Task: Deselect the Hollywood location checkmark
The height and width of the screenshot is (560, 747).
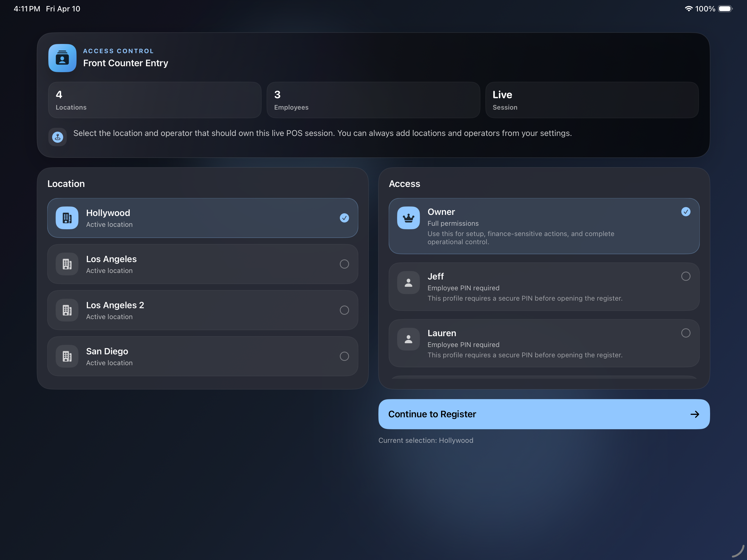Action: pyautogui.click(x=344, y=218)
